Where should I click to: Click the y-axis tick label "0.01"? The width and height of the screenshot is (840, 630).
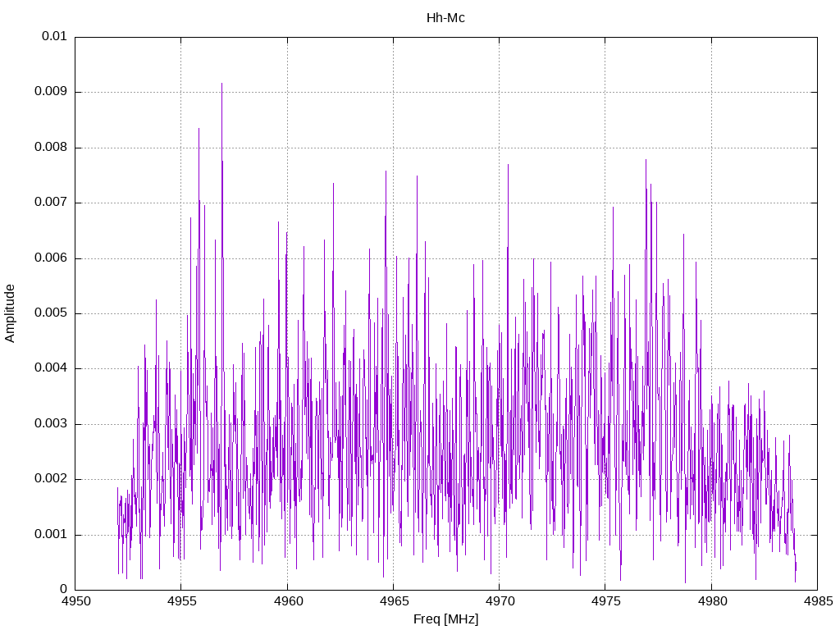point(54,36)
